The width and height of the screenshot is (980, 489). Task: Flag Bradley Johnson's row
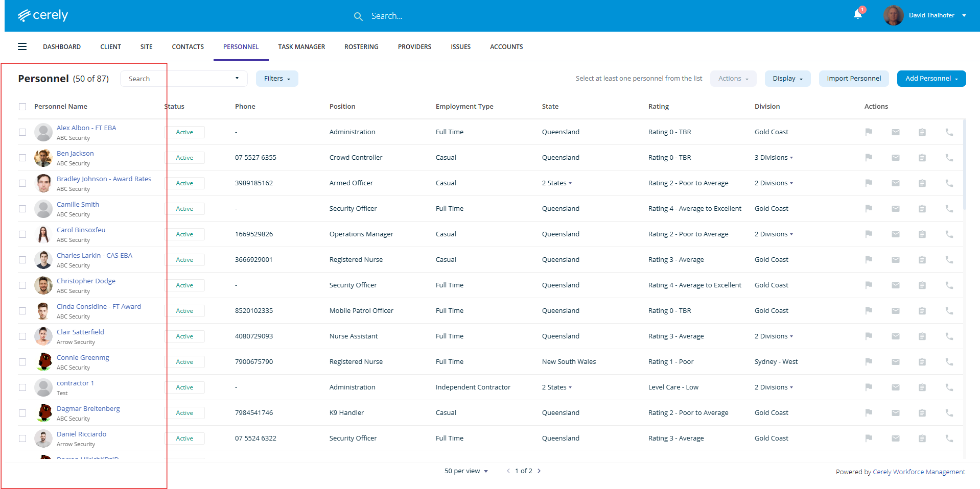point(869,183)
